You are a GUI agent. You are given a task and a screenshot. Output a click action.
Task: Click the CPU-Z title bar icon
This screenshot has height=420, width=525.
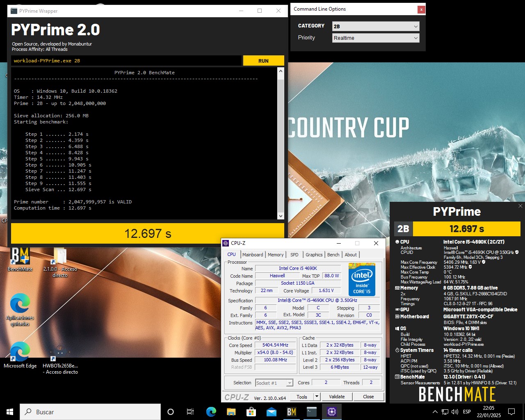226,243
